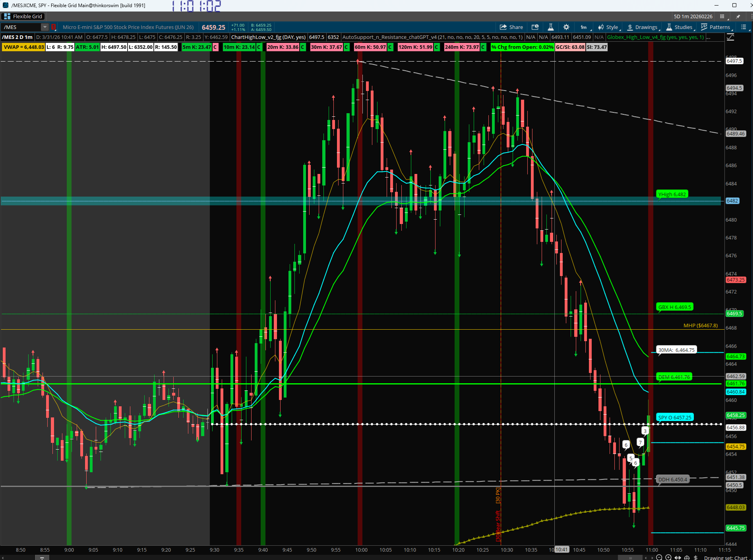
Task: Toggle the pin icon in the title strip
Action: coord(738,16)
